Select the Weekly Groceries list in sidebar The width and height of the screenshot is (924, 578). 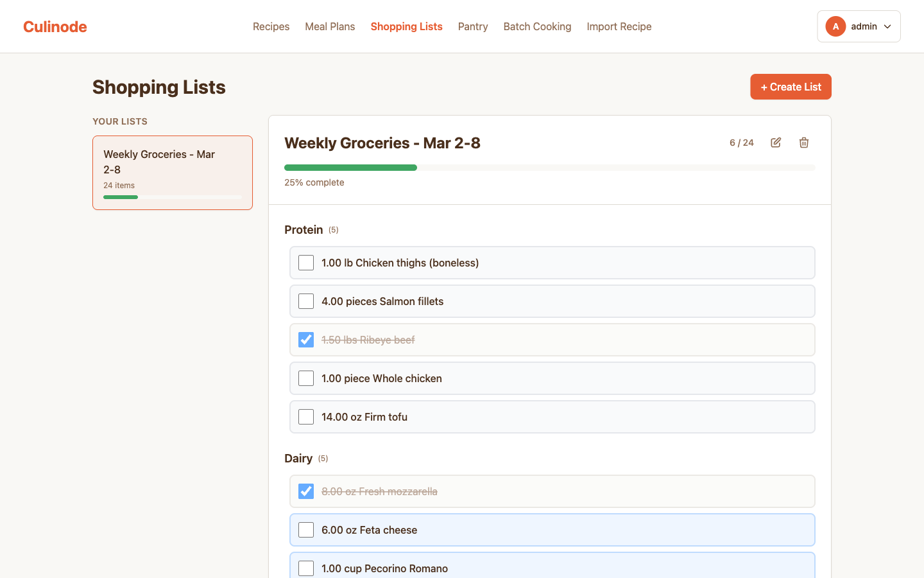pos(172,172)
